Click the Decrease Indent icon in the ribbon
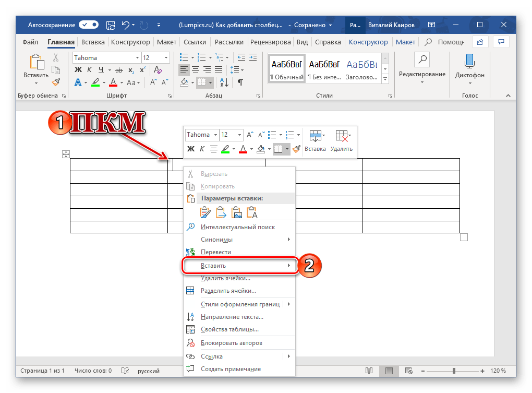The height and width of the screenshot is (393, 532). 241,57
